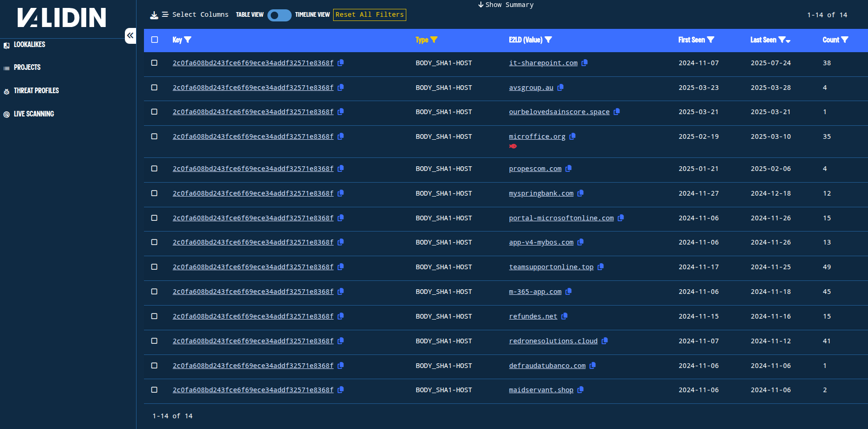
Task: Copy the portal-microsoftonline.com domain
Action: click(x=621, y=218)
